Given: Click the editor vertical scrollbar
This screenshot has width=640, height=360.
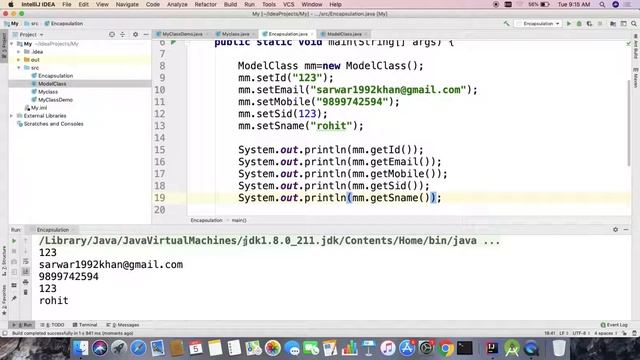Looking at the screenshot, I should (629, 122).
